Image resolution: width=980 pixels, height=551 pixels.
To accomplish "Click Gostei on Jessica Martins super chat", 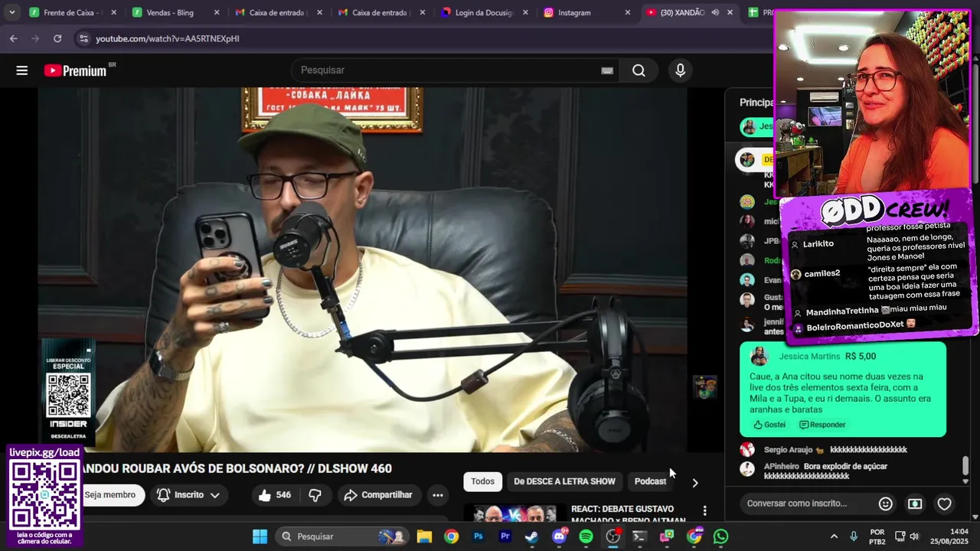I will [x=769, y=425].
